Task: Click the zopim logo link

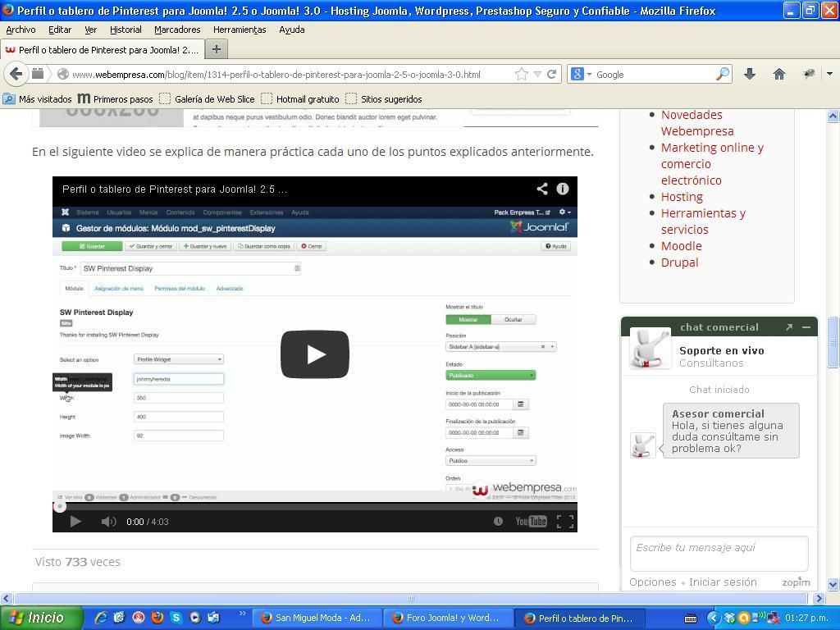Action: point(796,582)
